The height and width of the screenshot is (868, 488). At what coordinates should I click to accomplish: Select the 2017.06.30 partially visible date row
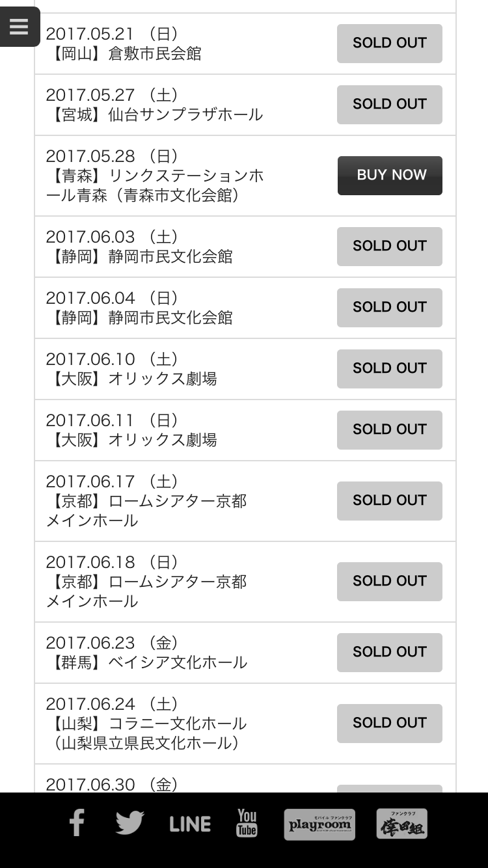(x=245, y=779)
